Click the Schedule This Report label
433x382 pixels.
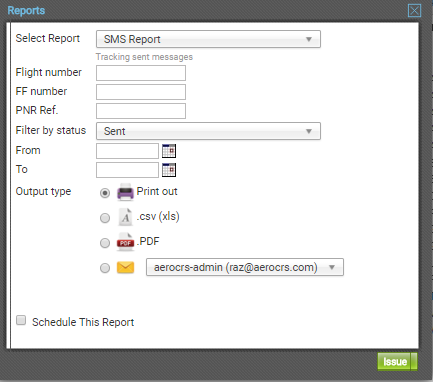83,322
